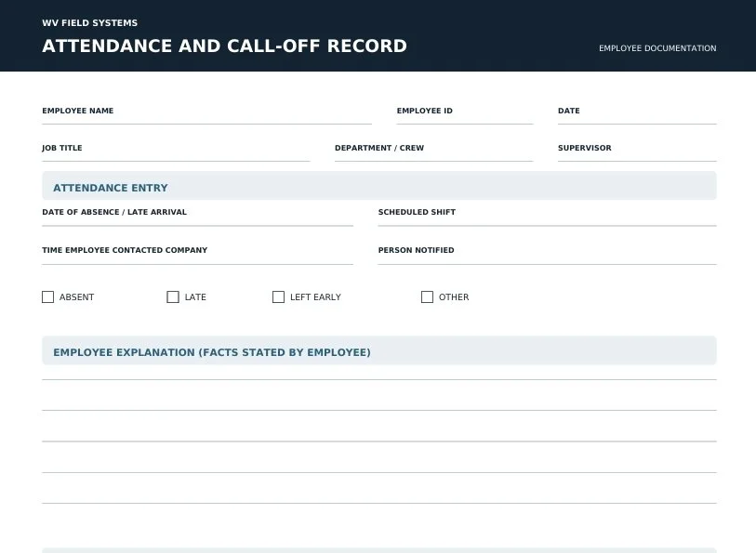Click the 'ATTENDANCE AND CALL-OFF RECORD' title

point(225,46)
